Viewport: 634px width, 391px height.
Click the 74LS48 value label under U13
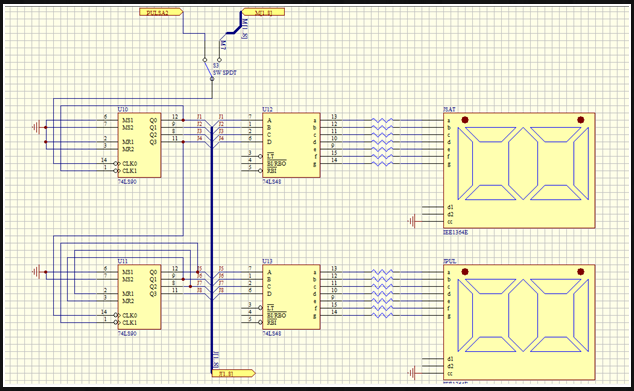tap(272, 334)
